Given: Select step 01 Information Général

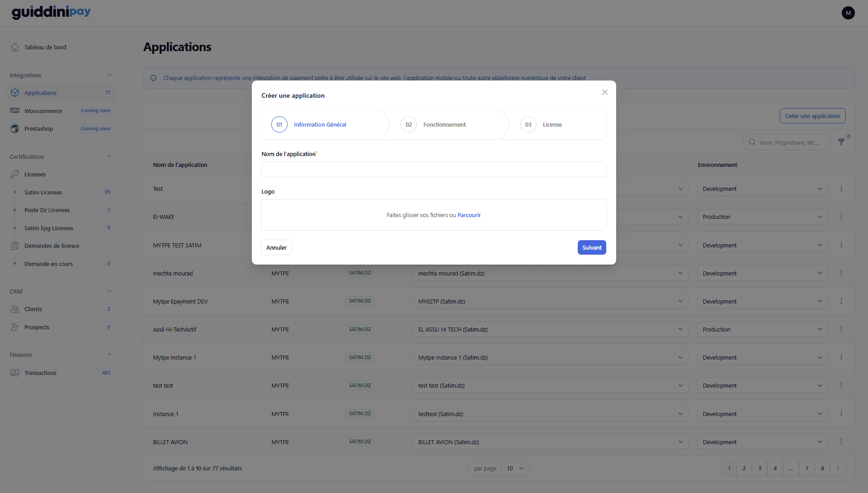Looking at the screenshot, I should click(309, 124).
